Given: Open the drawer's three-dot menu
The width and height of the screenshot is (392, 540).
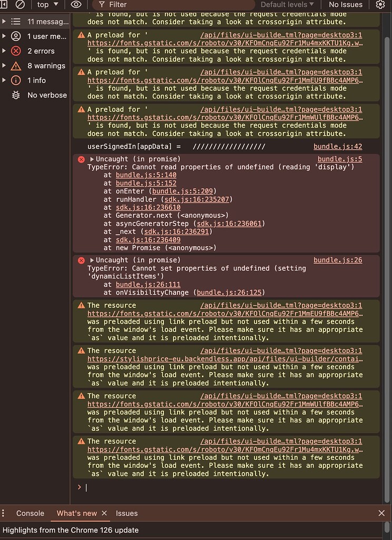Looking at the screenshot, I should (4, 513).
